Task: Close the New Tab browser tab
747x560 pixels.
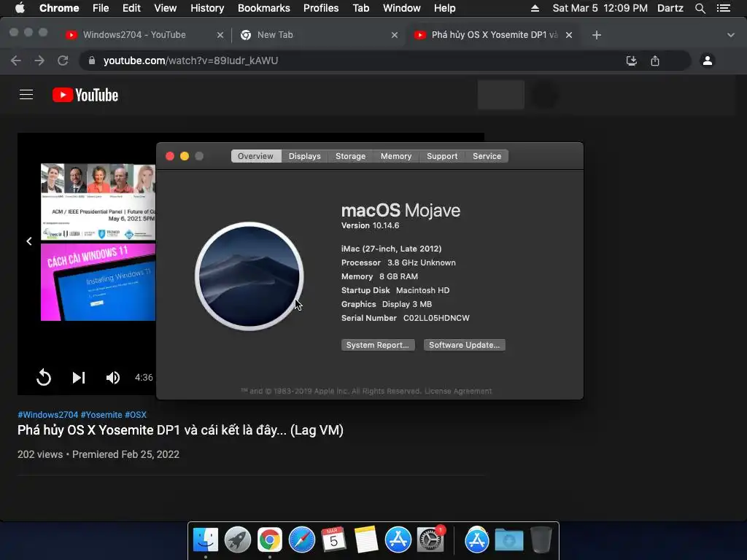Action: (x=395, y=35)
